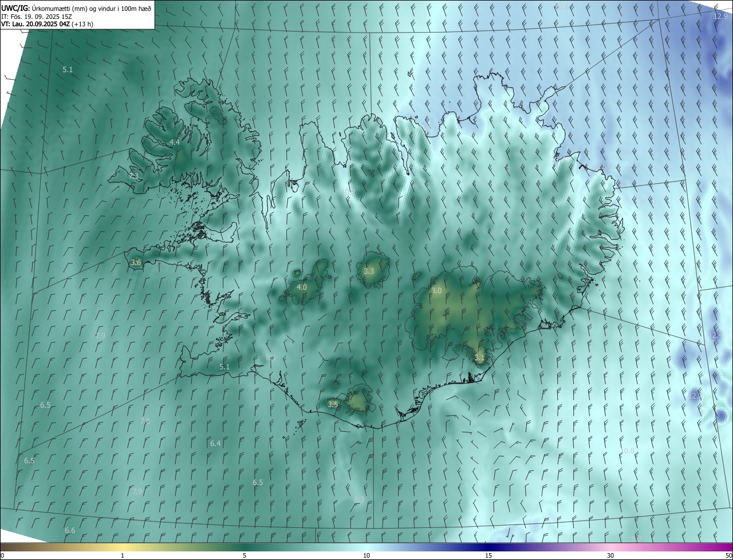Click the 7.3 value label
This screenshot has width=733, height=560.
pyautogui.click(x=133, y=176)
